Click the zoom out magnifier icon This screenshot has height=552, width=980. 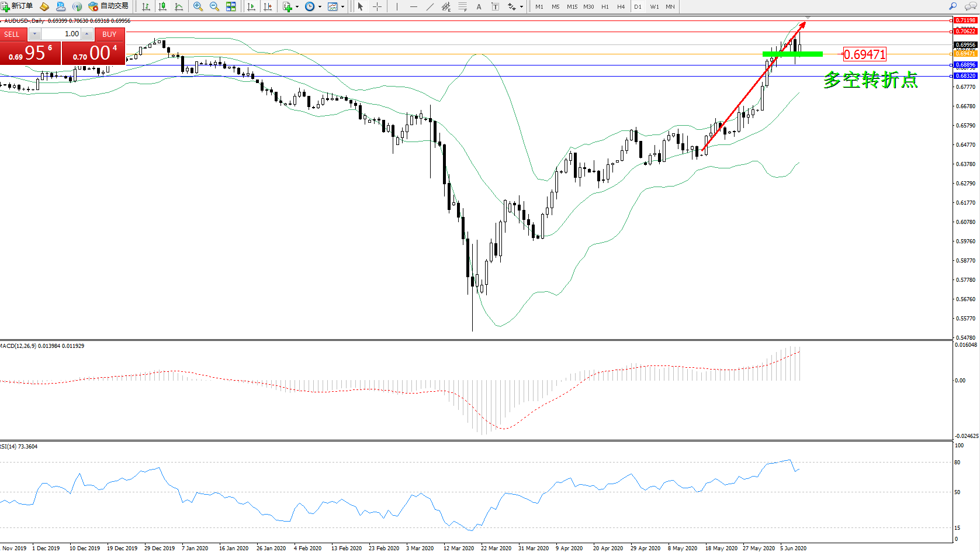pyautogui.click(x=214, y=6)
